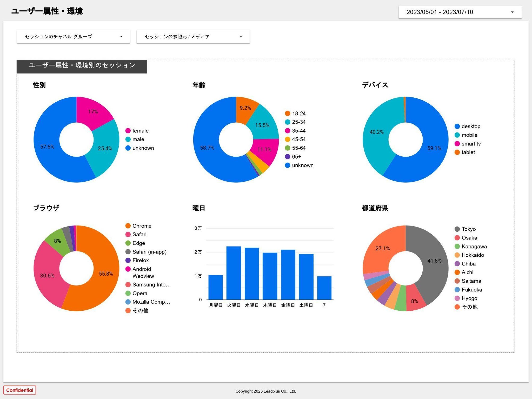Click the Aichi legend entry

(x=464, y=272)
